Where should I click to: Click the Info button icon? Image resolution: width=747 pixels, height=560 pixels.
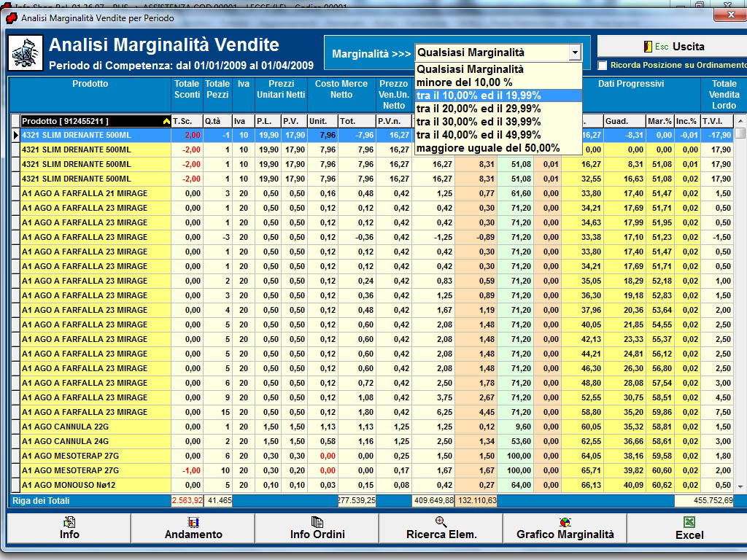coord(69,522)
